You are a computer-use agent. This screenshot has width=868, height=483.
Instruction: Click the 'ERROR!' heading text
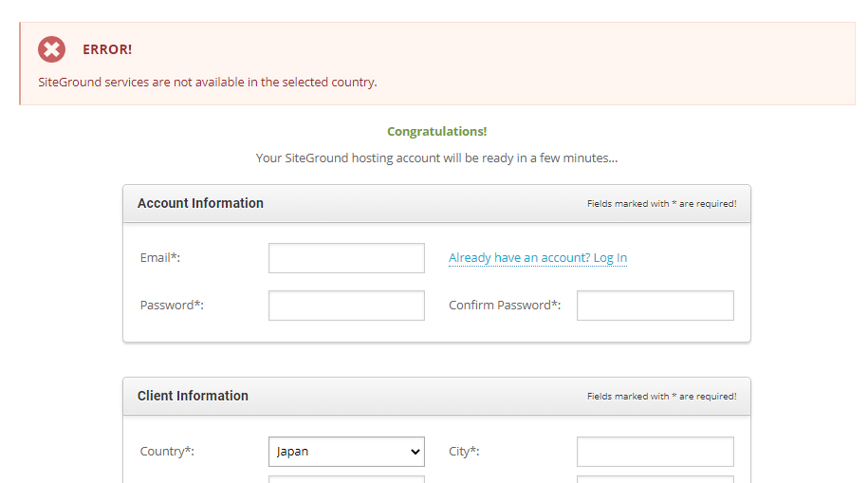[107, 49]
